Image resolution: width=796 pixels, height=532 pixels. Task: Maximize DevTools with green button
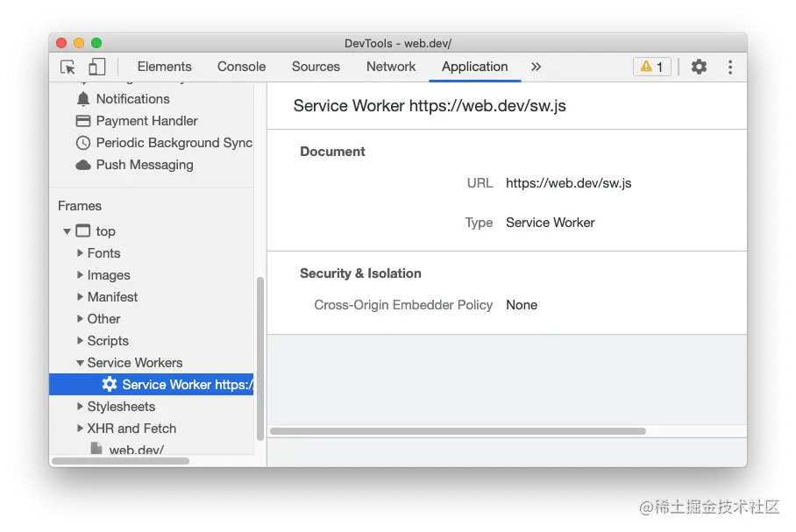pos(96,43)
